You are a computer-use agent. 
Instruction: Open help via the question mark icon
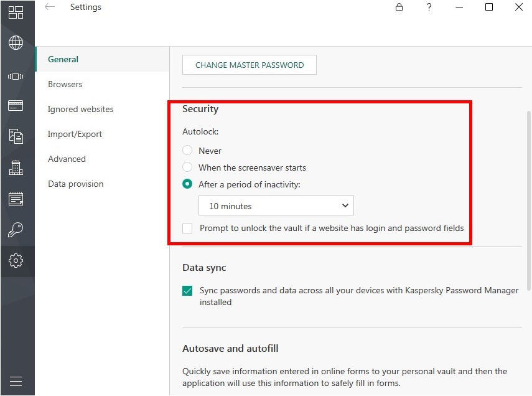coord(429,7)
